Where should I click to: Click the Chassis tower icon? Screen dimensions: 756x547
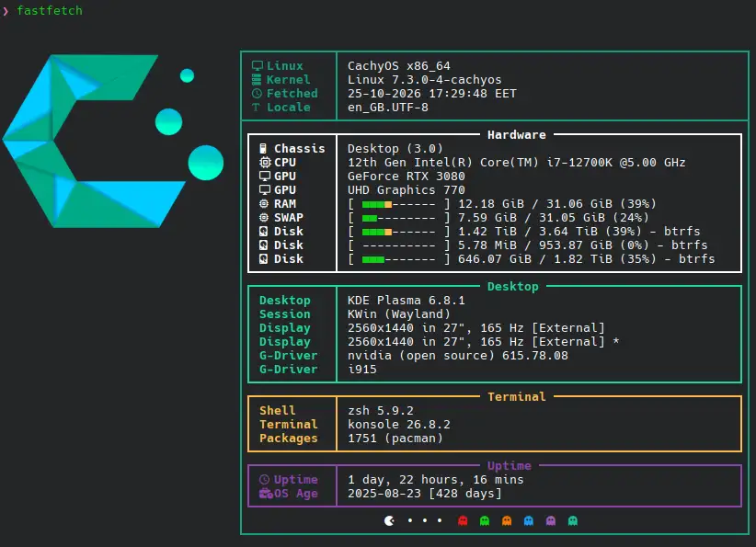pyautogui.click(x=263, y=148)
